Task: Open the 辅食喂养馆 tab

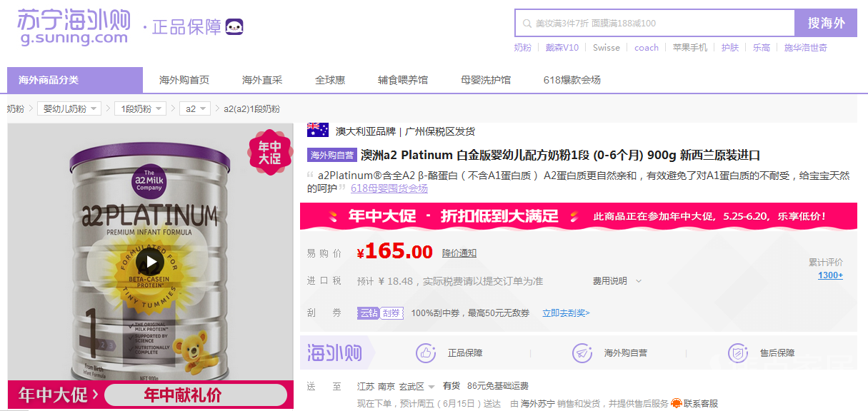Action: point(403,80)
